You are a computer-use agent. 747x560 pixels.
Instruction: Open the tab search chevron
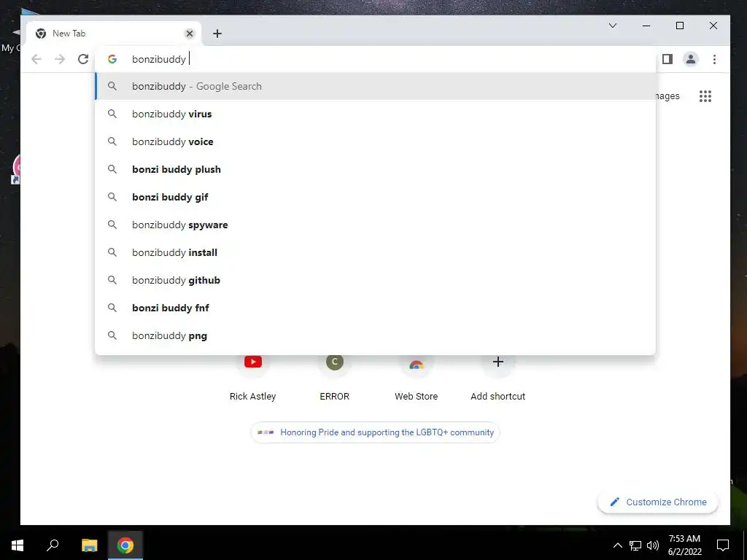tap(613, 26)
